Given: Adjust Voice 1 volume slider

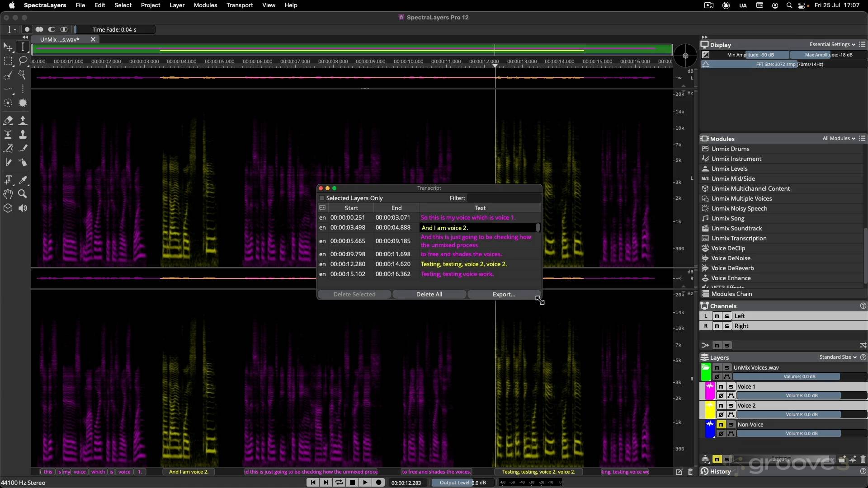Looking at the screenshot, I should point(801,395).
